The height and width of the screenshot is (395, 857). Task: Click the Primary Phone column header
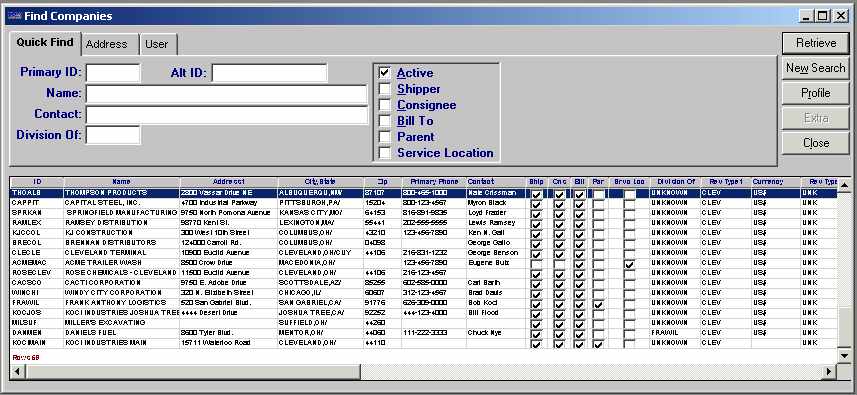pos(433,182)
